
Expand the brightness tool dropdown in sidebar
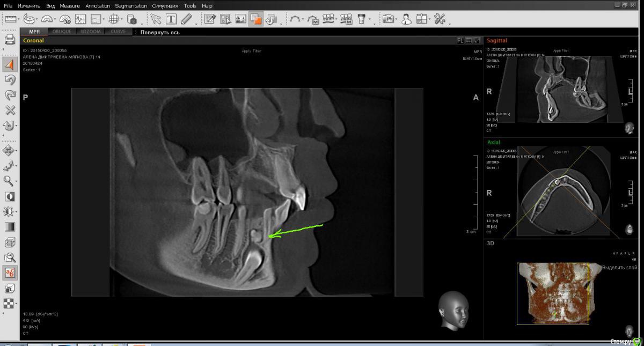(x=17, y=212)
